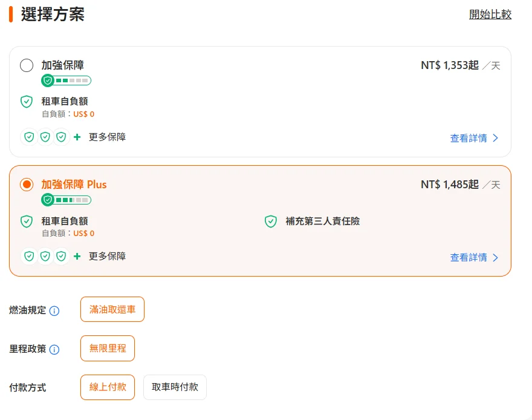Open 查看詳情 for the 加強保障 Plus plan
This screenshot has width=532, height=420.
[x=474, y=257]
